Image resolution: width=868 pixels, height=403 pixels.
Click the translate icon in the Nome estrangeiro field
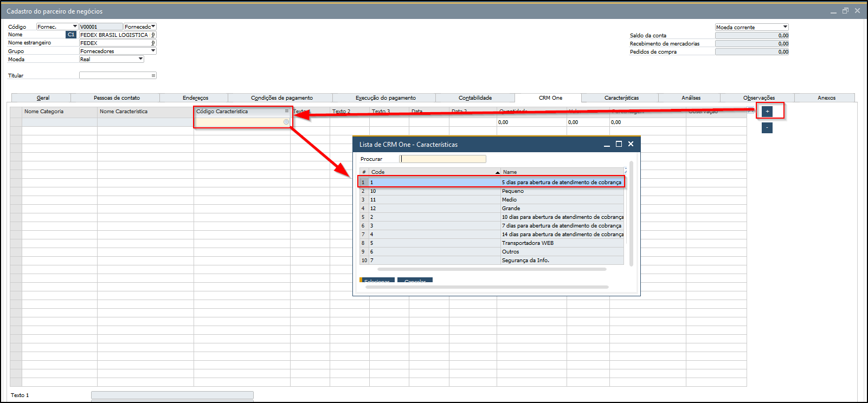pyautogui.click(x=153, y=43)
